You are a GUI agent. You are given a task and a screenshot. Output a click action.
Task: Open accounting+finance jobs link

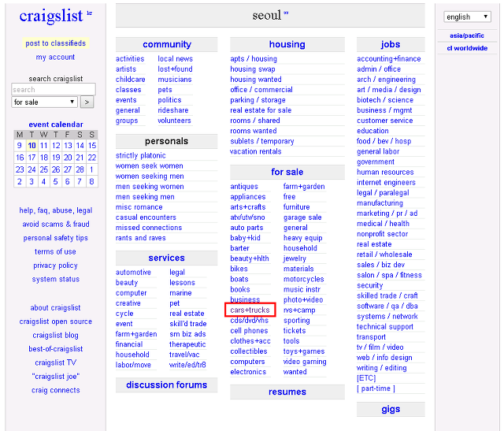click(x=388, y=59)
